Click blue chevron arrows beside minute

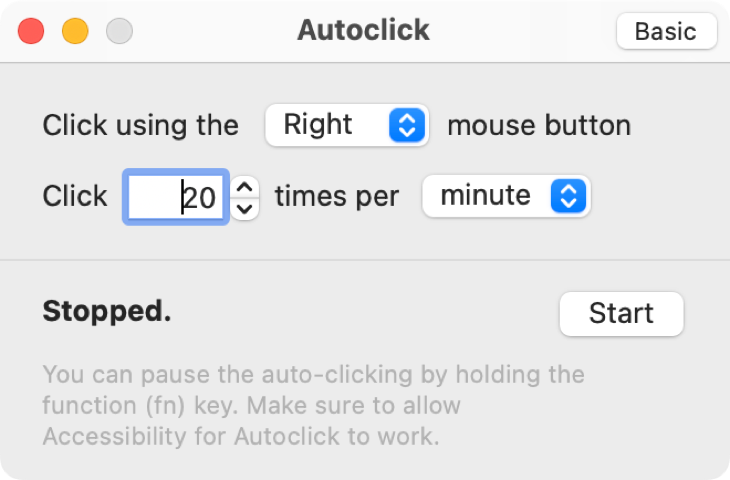click(x=567, y=196)
